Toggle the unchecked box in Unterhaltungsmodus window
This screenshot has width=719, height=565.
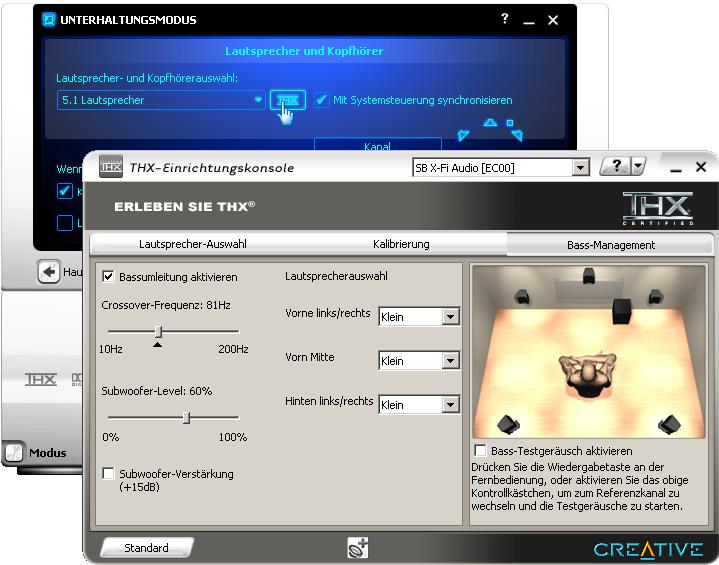64,223
